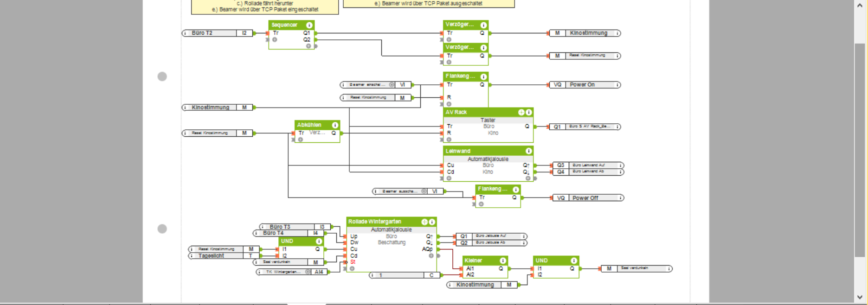Click add-output plus circle below Q2 on Sequencer
Image resolution: width=868 pixels, height=305 pixels.
point(308,46)
